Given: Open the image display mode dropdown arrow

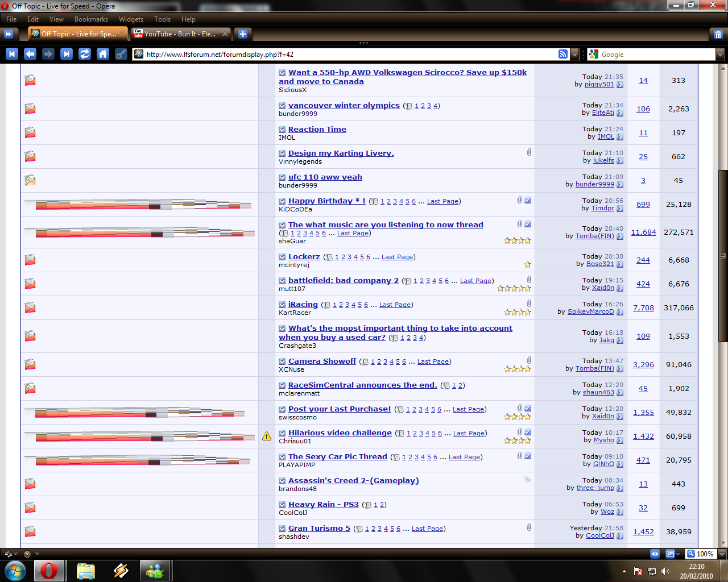Looking at the screenshot, I should (x=678, y=554).
